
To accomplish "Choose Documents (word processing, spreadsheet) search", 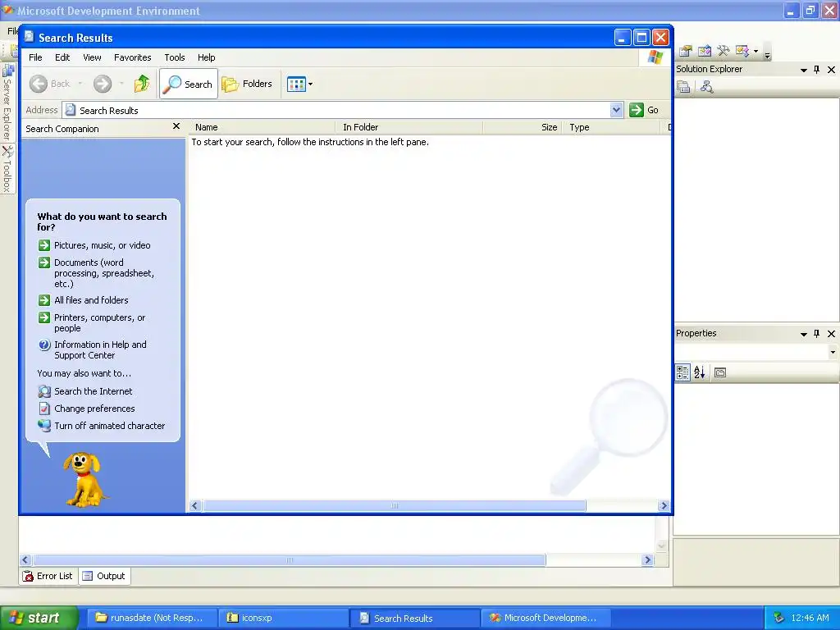I will 104,273.
